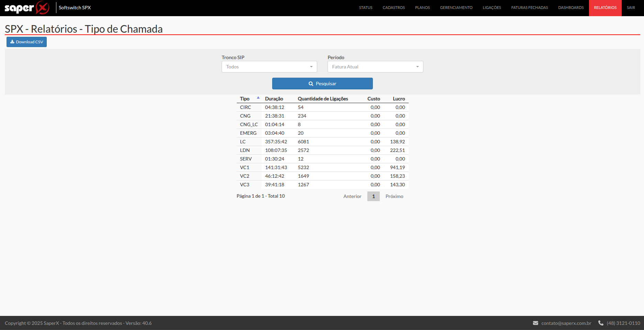Select page 1 in pagination

(373, 196)
